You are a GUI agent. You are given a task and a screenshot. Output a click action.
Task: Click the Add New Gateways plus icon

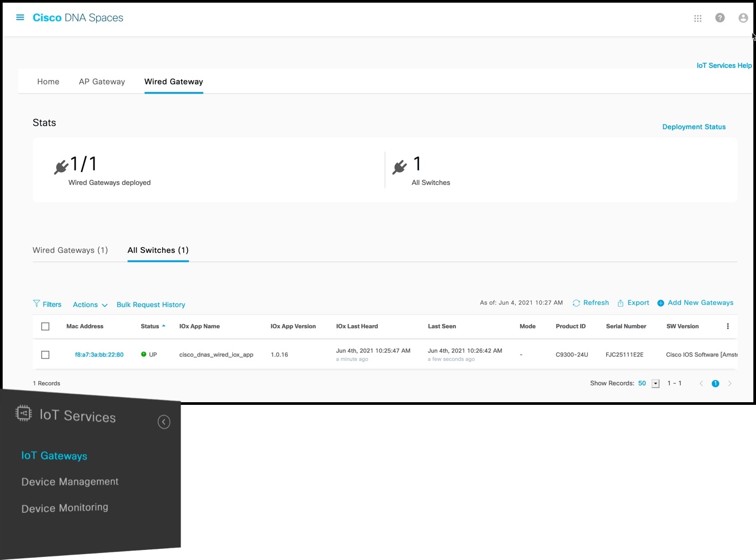click(x=660, y=303)
